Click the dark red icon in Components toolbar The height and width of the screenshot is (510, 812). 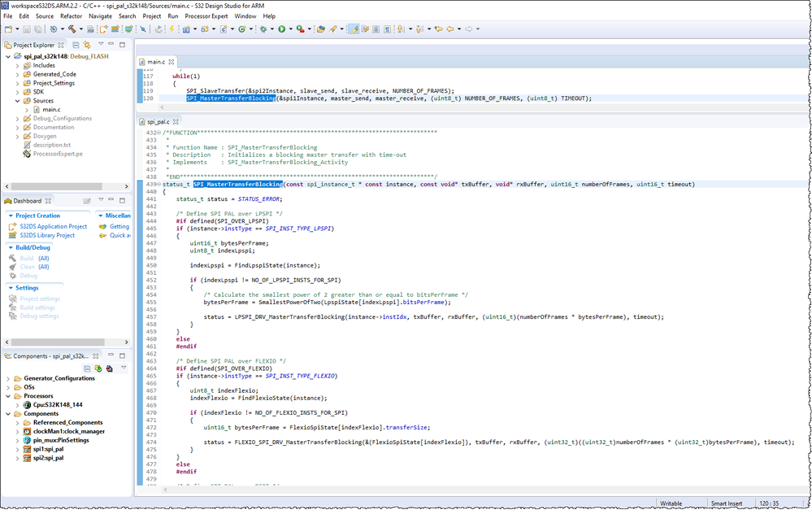[x=109, y=368]
